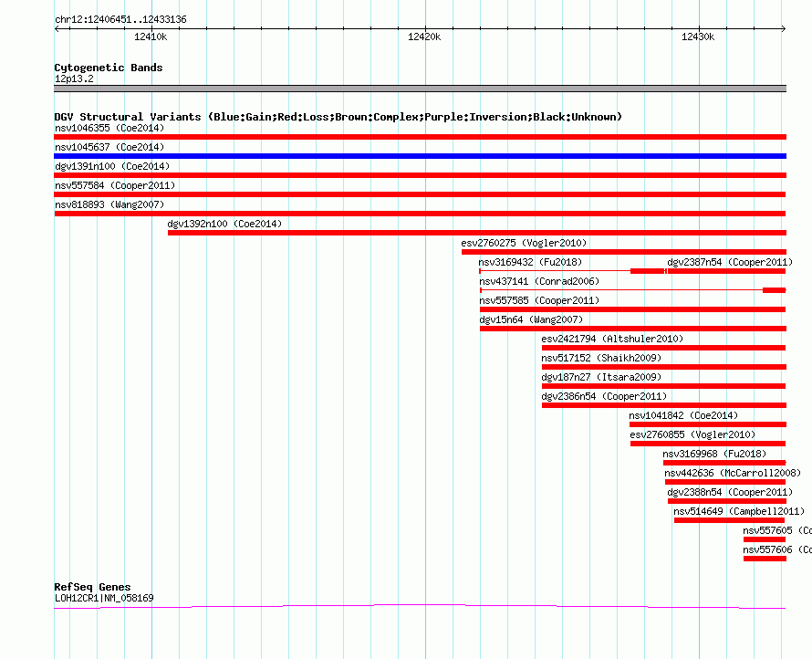
Task: Select nsv3169968 (Fu2018) variant label
Action: (x=714, y=454)
